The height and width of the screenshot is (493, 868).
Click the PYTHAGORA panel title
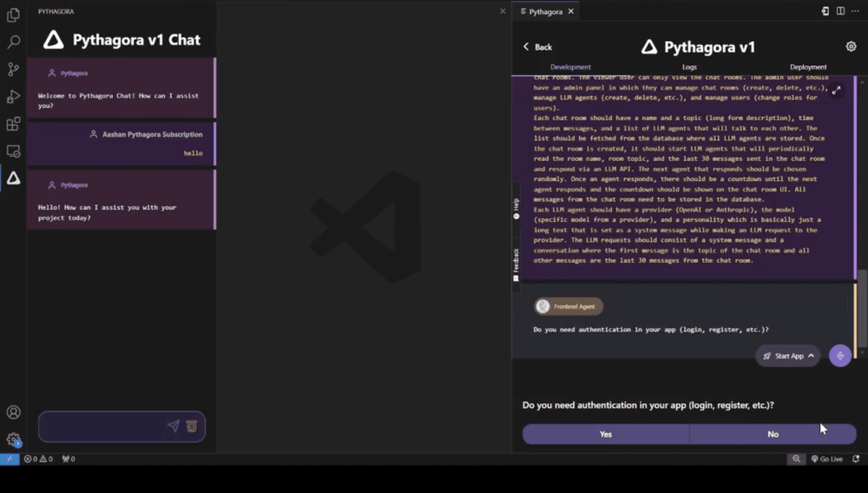pyautogui.click(x=56, y=11)
